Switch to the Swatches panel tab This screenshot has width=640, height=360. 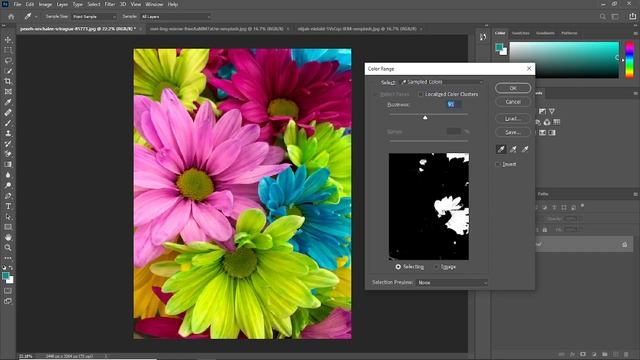coord(520,33)
